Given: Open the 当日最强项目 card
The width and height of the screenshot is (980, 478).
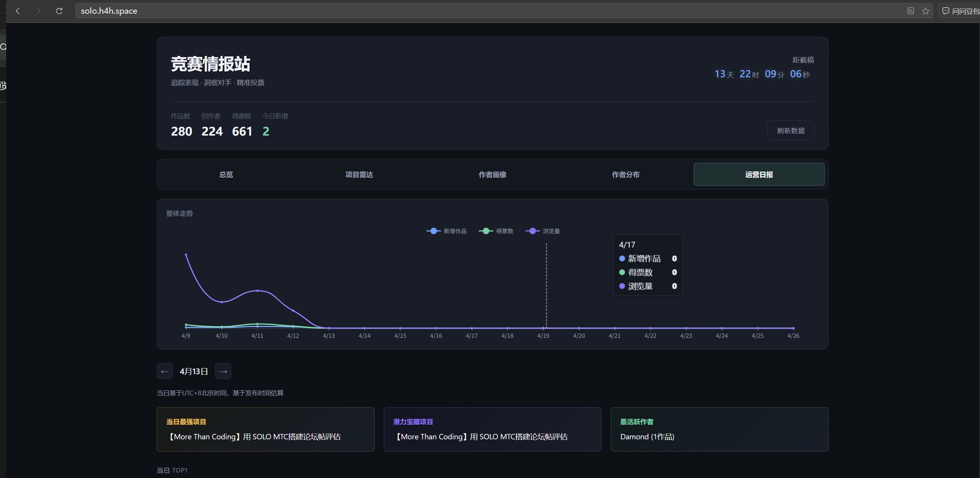Looking at the screenshot, I should point(265,429).
